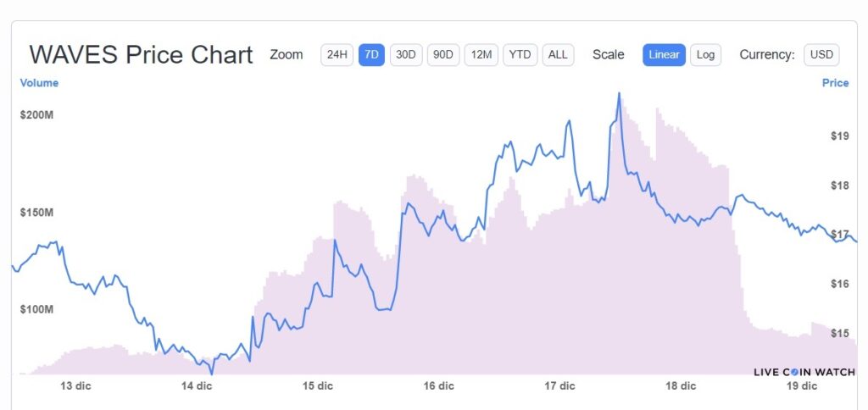This screenshot has height=410, width=868.
Task: Enable Linear scale
Action: 664,55
